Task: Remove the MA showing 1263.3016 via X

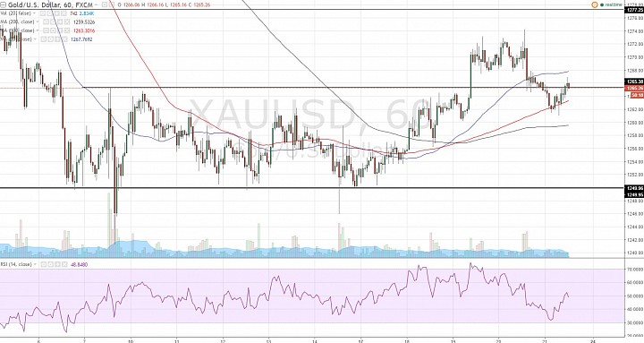Action: [x=67, y=30]
